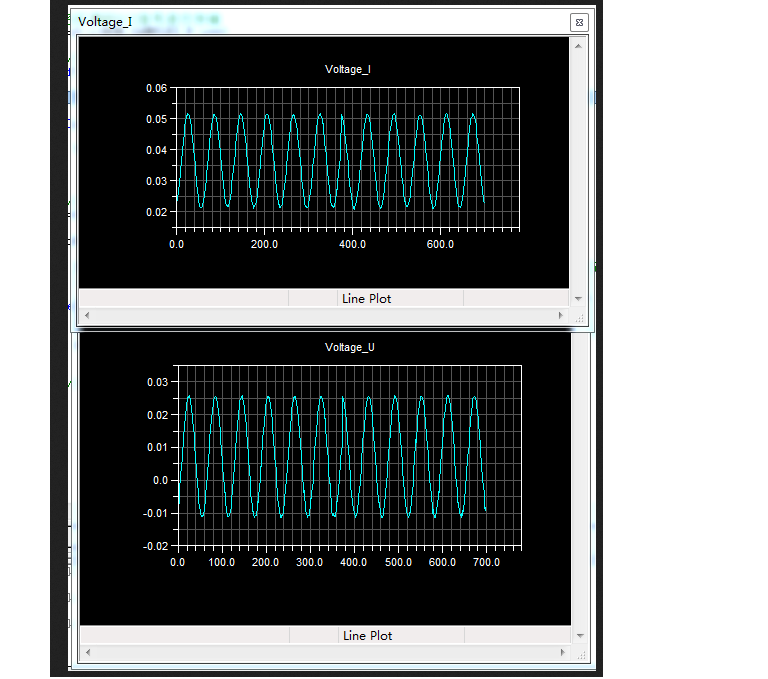
Task: Click left arrow of Voltage_I horizontal scrollbar
Action: [x=87, y=315]
